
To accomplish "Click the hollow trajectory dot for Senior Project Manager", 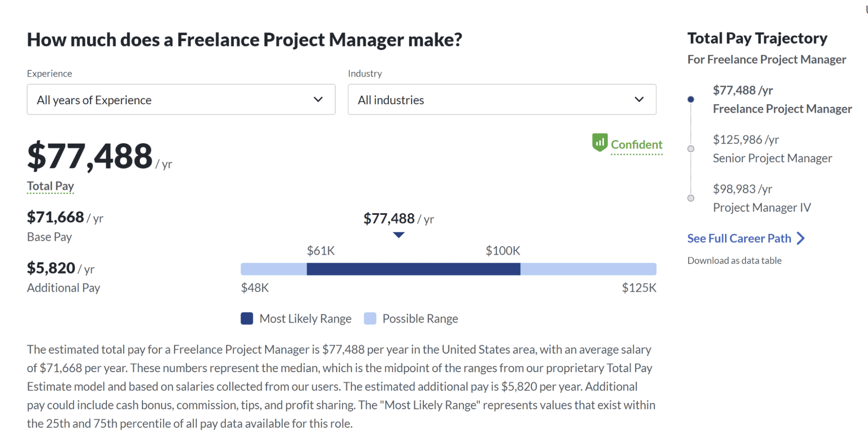I will click(x=691, y=148).
